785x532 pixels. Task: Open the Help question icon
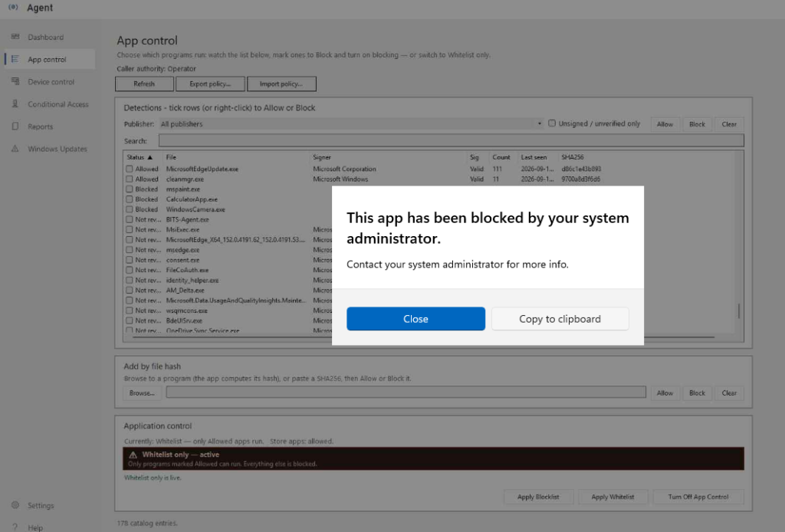[x=15, y=527]
